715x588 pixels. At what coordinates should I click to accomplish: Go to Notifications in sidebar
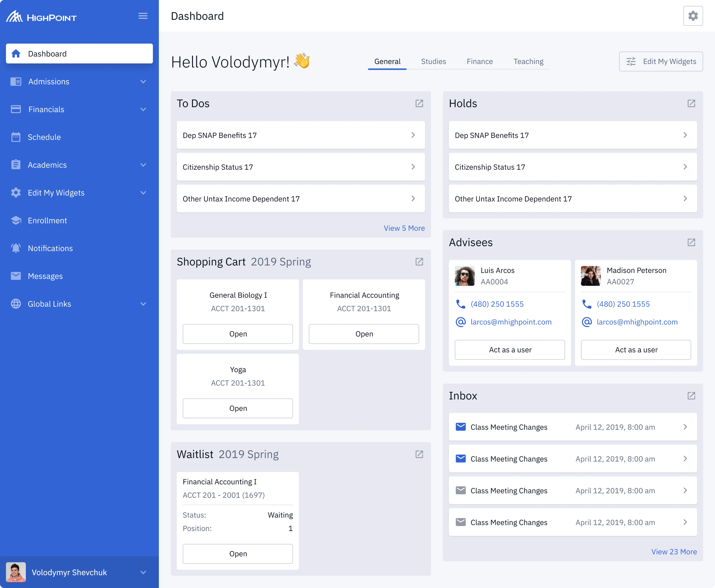point(50,248)
